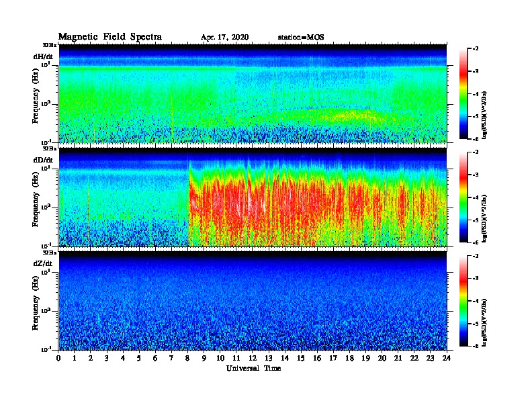Click the "-5" tick of dD/dt color scale

pyautogui.click(x=476, y=220)
